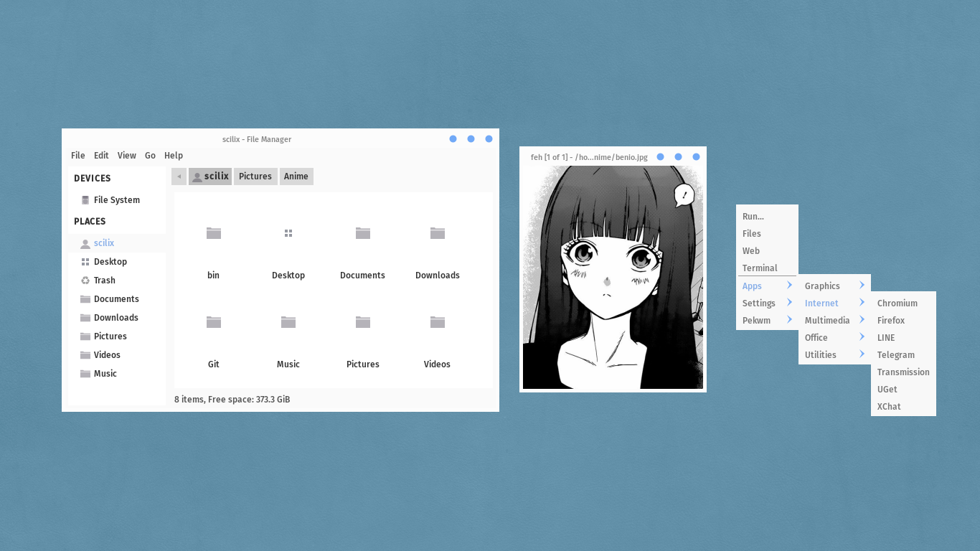980x551 pixels.
Task: Select scilix label in Places sidebar
Action: [x=104, y=243]
